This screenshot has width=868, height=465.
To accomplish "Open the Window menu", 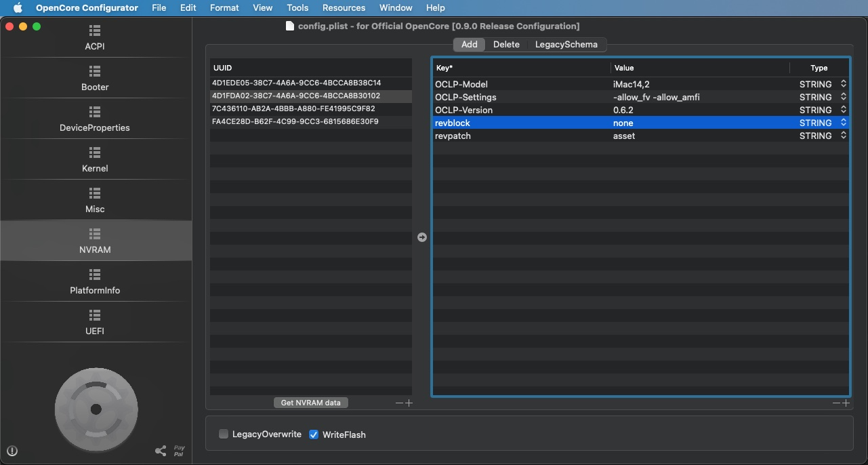I will coord(396,7).
